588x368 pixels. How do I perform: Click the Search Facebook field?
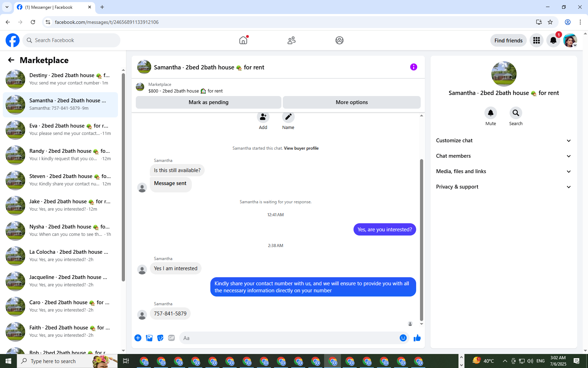point(71,40)
